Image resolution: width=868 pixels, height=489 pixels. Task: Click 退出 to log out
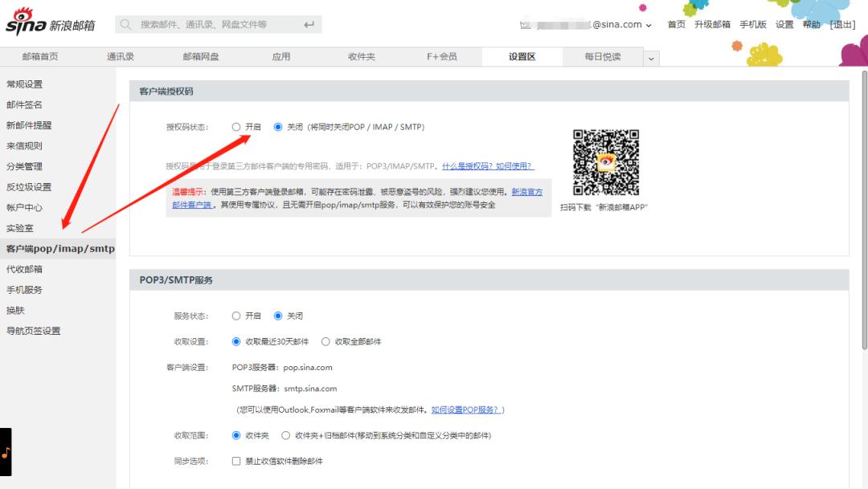click(x=843, y=24)
